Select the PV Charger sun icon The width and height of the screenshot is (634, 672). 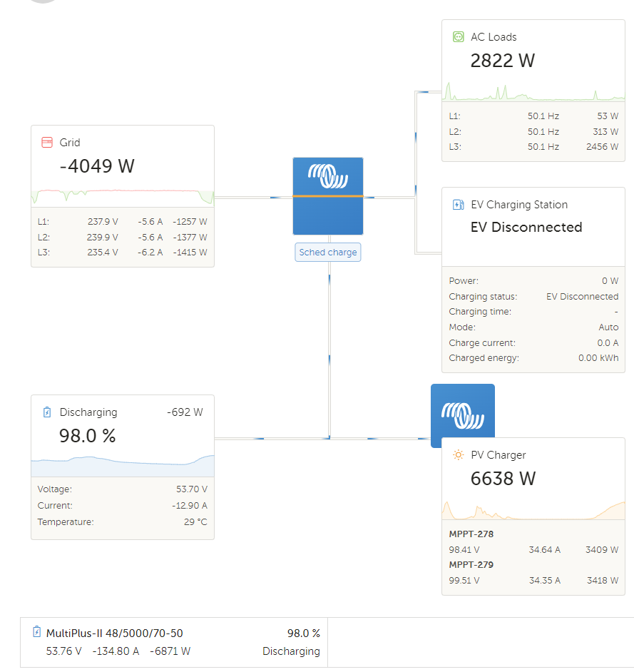pyautogui.click(x=457, y=454)
